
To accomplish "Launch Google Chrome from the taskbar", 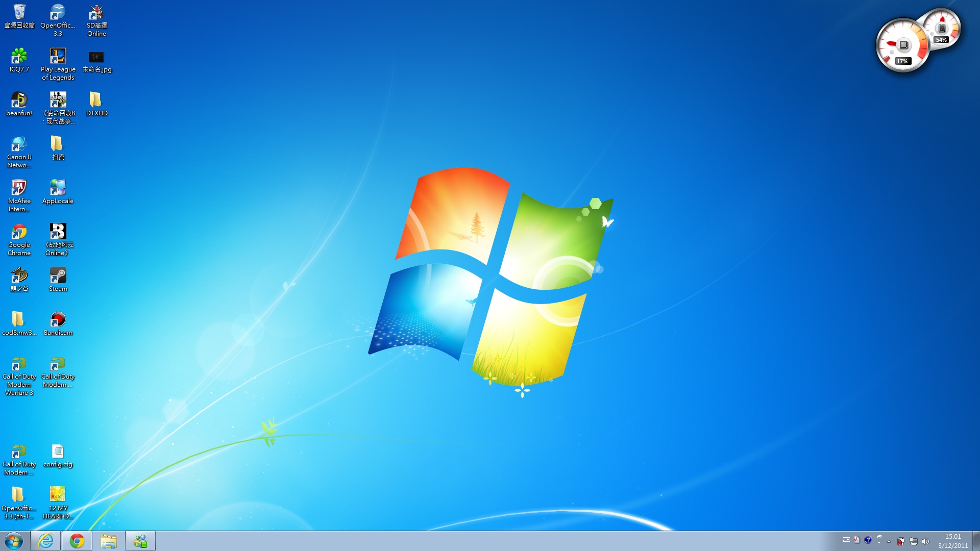I will [x=77, y=541].
